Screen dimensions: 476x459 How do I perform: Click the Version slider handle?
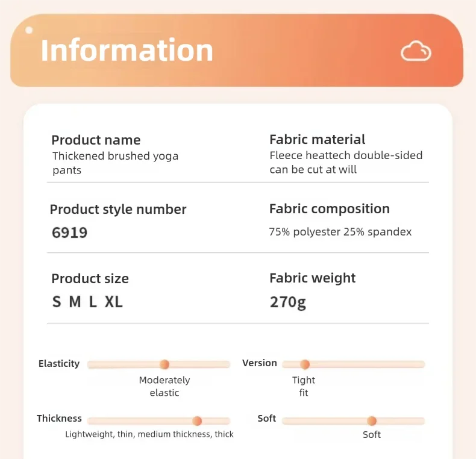tap(305, 364)
